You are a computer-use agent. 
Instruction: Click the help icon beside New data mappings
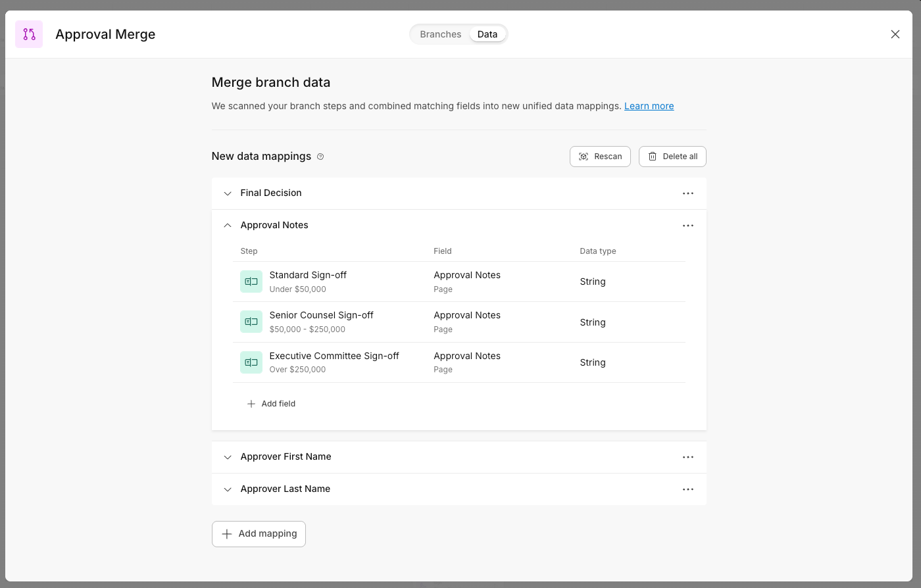[x=320, y=157]
